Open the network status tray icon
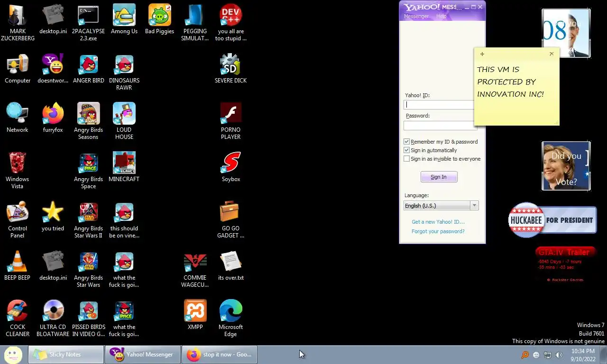 click(x=548, y=355)
